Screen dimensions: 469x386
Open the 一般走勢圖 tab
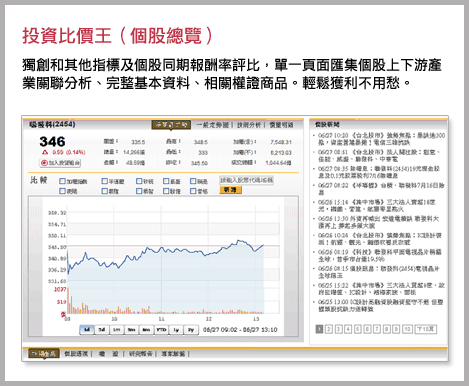(x=212, y=125)
